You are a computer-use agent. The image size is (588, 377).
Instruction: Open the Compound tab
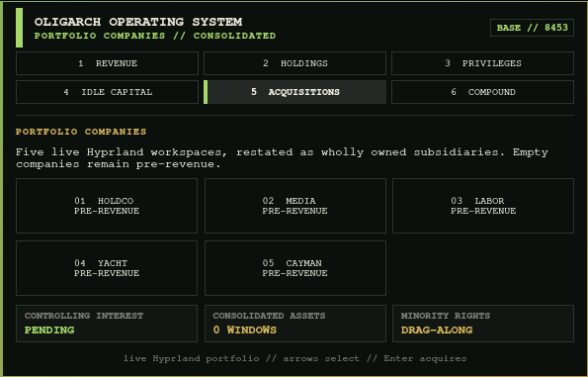click(482, 92)
